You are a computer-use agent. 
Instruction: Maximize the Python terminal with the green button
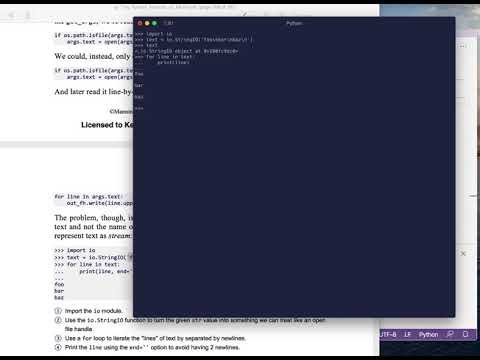154,23
